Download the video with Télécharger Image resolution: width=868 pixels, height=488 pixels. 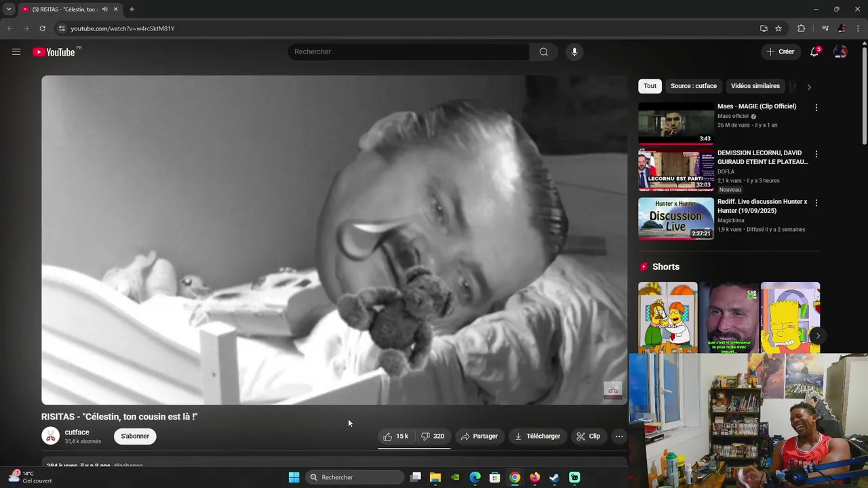click(x=538, y=436)
